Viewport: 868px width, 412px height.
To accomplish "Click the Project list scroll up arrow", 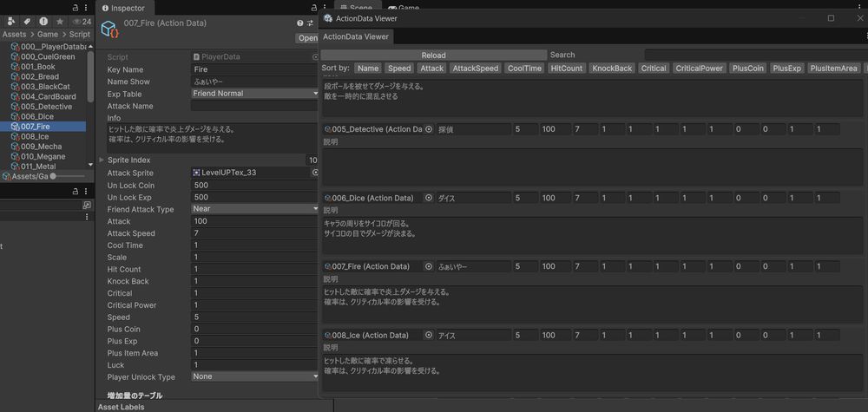I will pyautogui.click(x=90, y=47).
